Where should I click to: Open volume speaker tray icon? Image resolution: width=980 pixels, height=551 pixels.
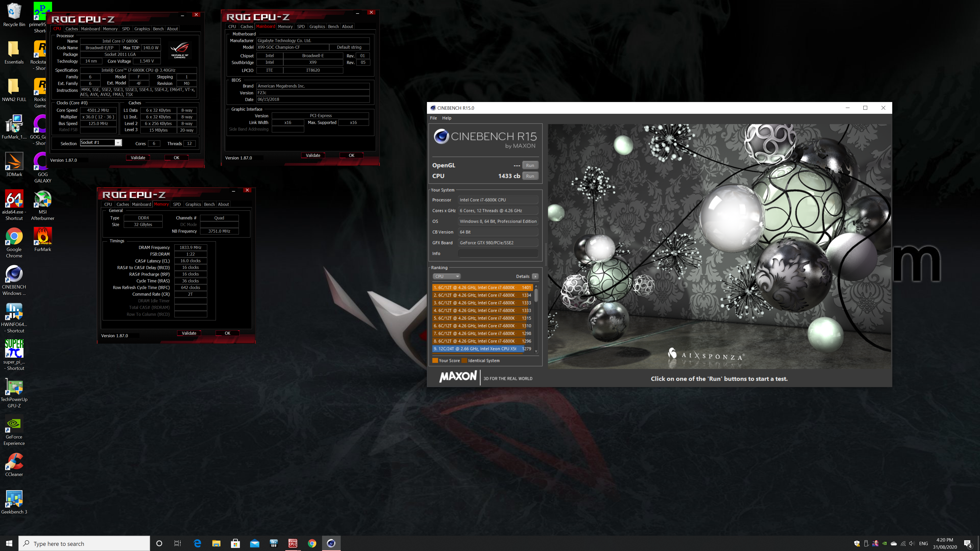912,543
